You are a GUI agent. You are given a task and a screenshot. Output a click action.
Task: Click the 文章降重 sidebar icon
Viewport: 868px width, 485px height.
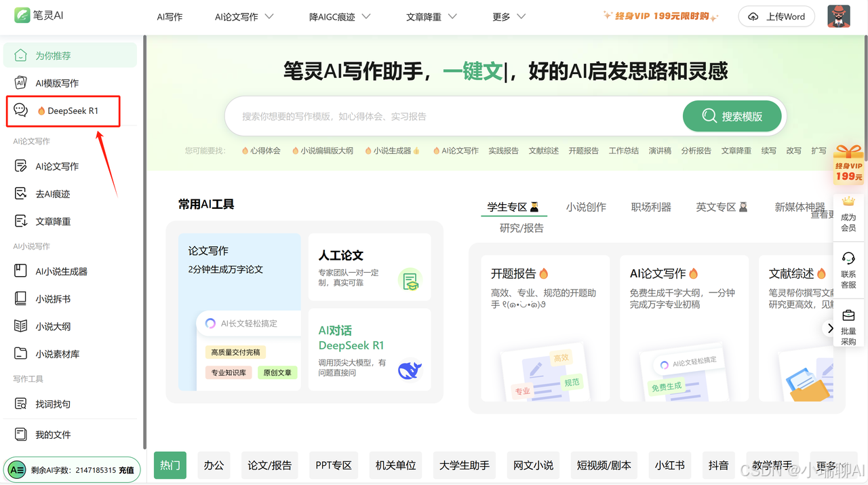point(21,221)
